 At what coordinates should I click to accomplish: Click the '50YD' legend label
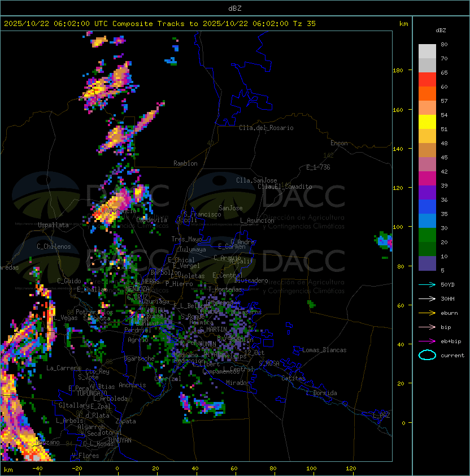(447, 284)
